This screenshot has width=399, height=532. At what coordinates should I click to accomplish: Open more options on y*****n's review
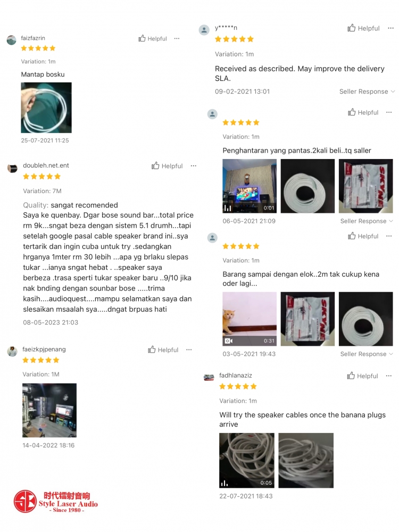click(x=391, y=28)
